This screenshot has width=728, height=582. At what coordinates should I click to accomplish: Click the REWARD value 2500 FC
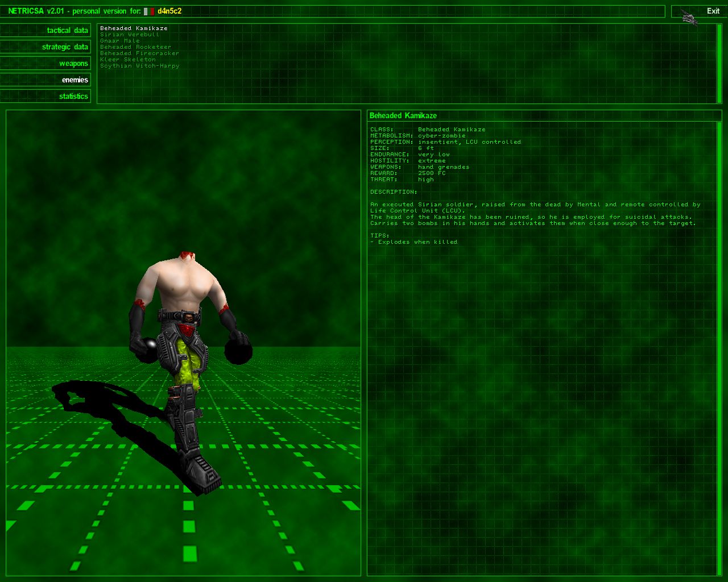[432, 173]
